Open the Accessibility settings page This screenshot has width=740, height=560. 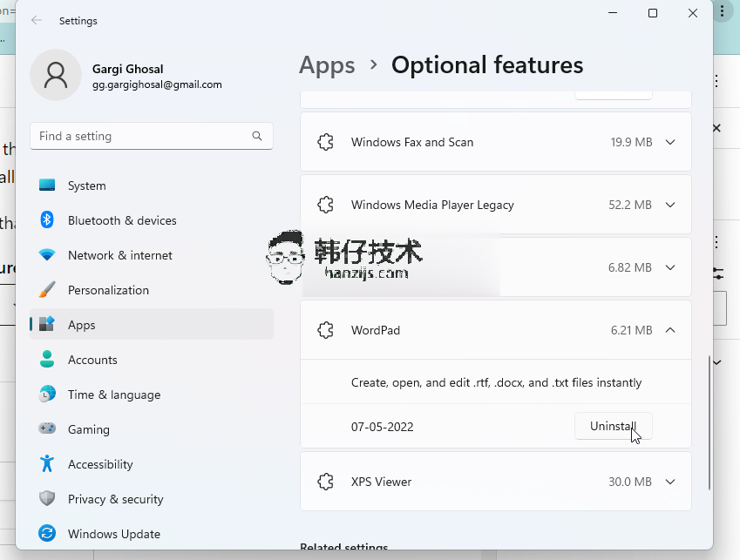[x=152, y=464]
